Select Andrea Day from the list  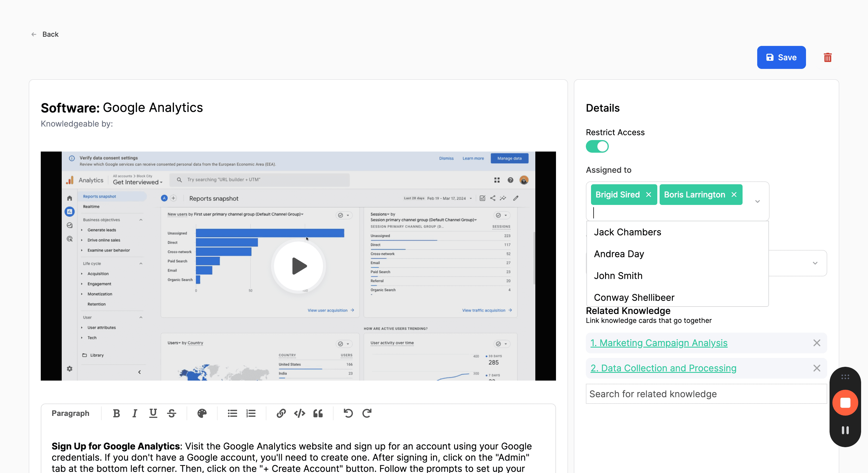pos(677,254)
